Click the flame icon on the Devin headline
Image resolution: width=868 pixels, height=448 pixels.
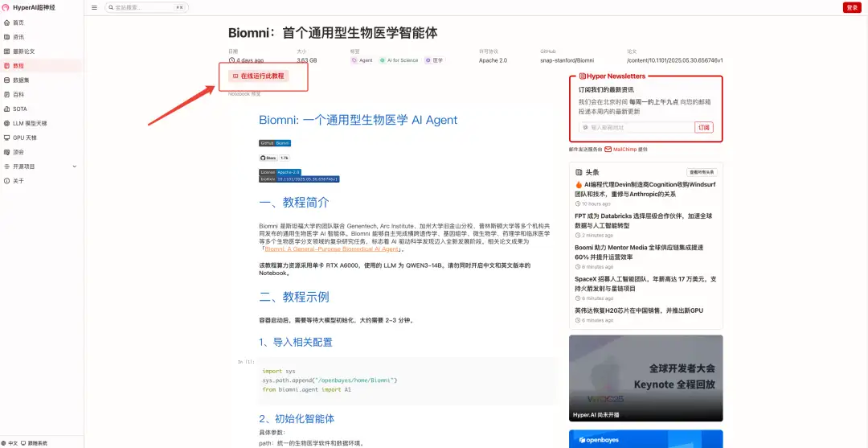pos(579,184)
